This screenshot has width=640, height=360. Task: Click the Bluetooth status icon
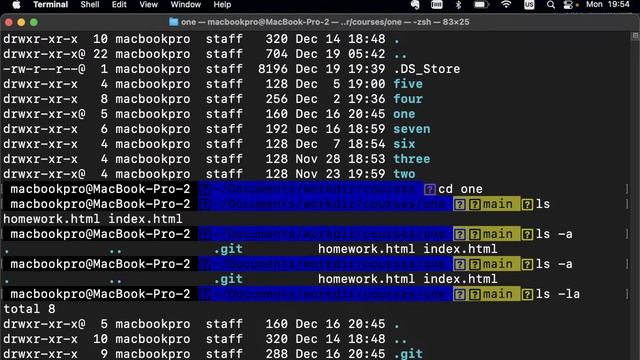coord(458,4)
